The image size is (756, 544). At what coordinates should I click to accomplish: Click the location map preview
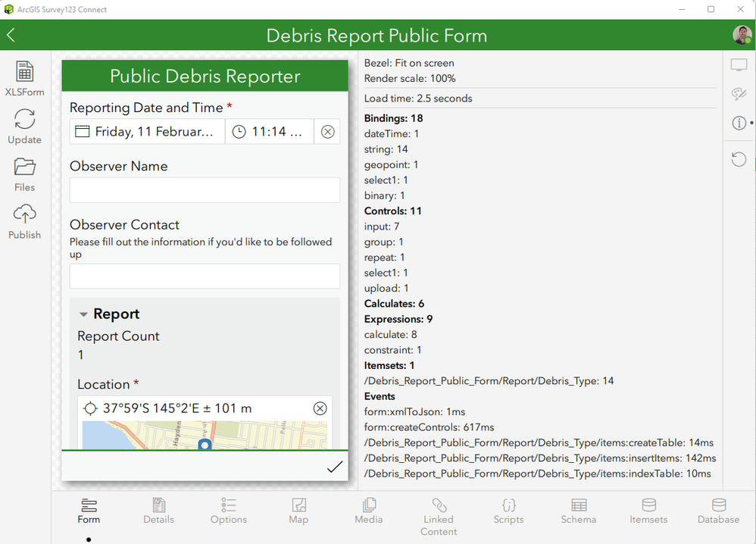205,435
